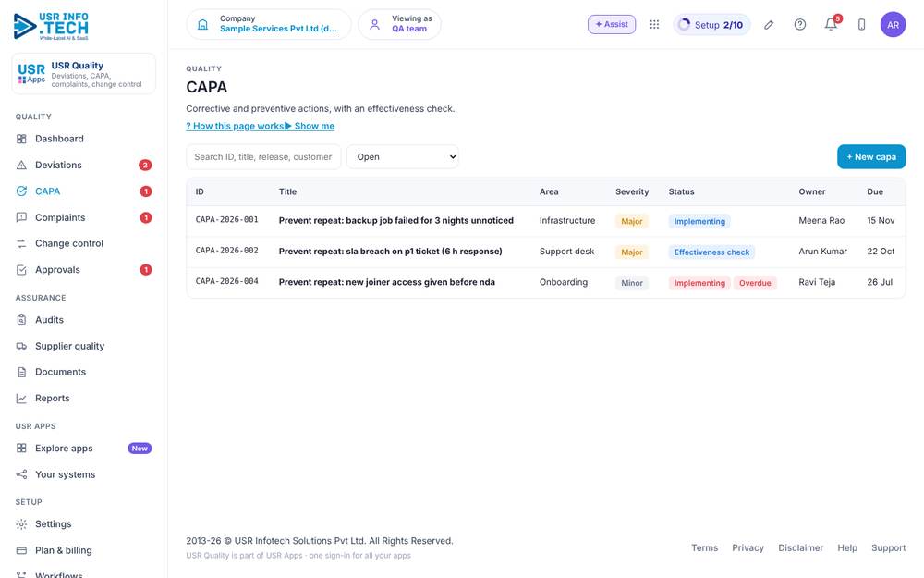
Task: Open the Company selector Sample Services
Action: tap(269, 25)
